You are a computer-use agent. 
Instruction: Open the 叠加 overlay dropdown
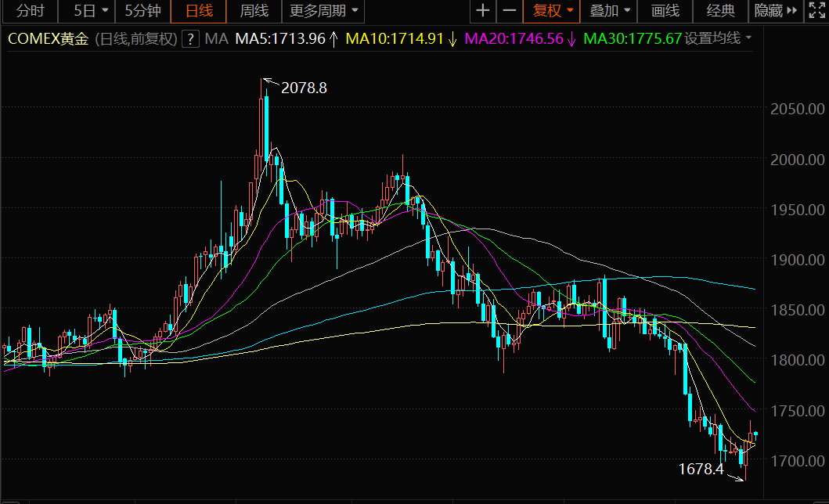[610, 11]
